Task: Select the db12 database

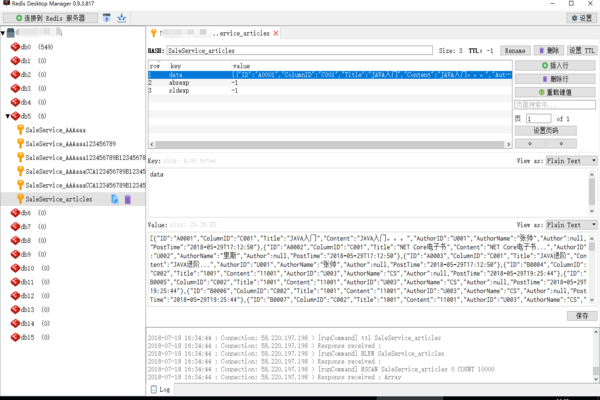Action: (30, 296)
